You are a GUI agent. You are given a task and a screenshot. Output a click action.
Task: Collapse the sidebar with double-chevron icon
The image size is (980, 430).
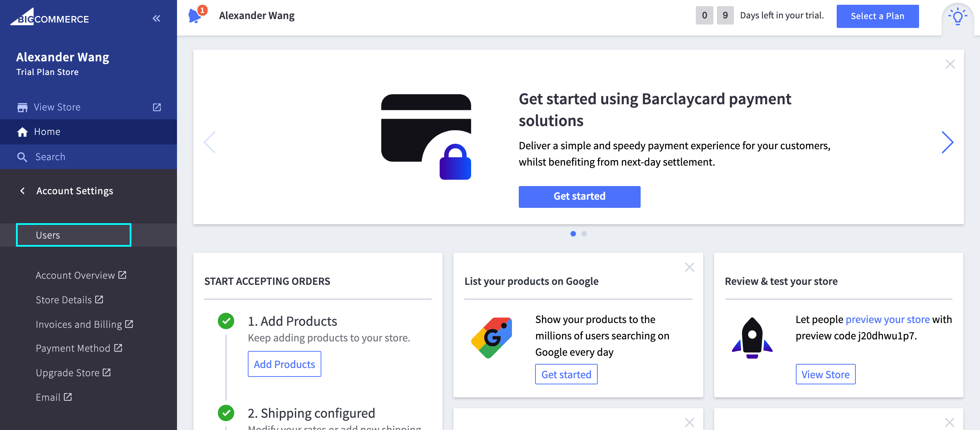click(x=156, y=18)
